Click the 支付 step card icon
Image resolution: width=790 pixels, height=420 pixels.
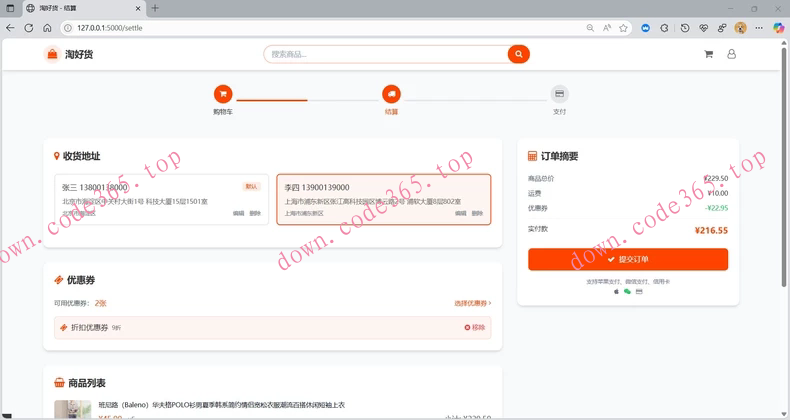pyautogui.click(x=559, y=94)
